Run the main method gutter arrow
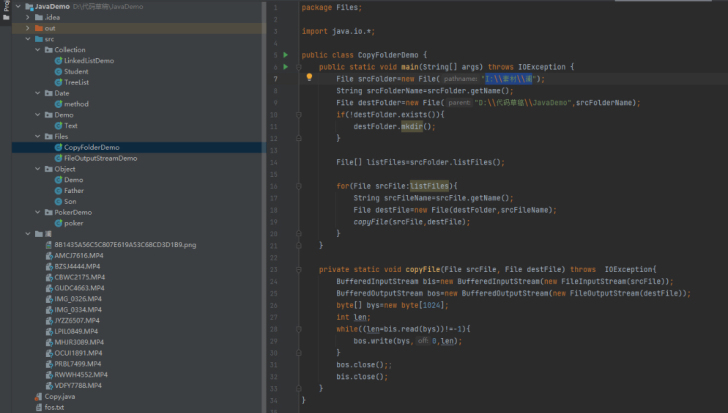 click(286, 67)
